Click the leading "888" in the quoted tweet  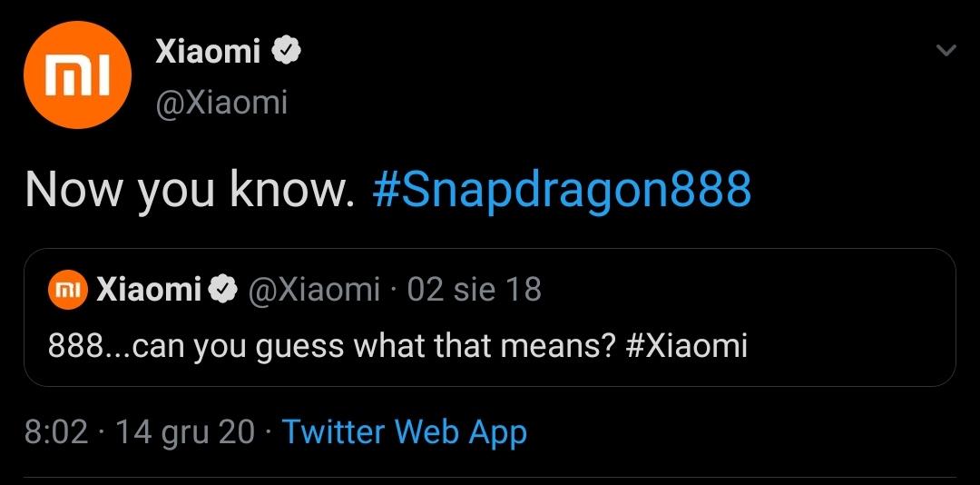pos(72,346)
